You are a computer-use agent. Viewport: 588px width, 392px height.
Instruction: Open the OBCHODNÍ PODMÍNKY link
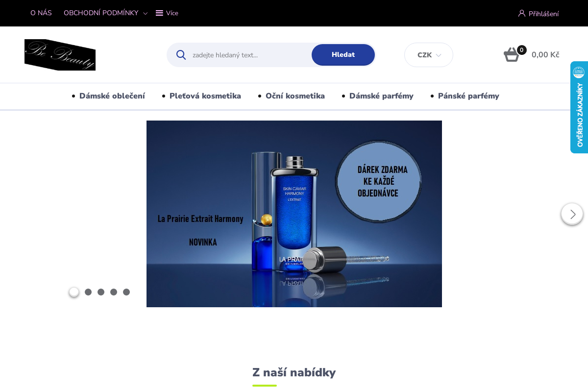point(101,13)
